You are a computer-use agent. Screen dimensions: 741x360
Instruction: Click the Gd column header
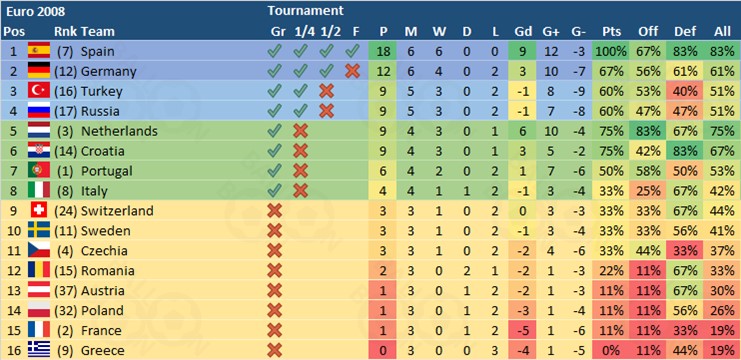tap(523, 32)
